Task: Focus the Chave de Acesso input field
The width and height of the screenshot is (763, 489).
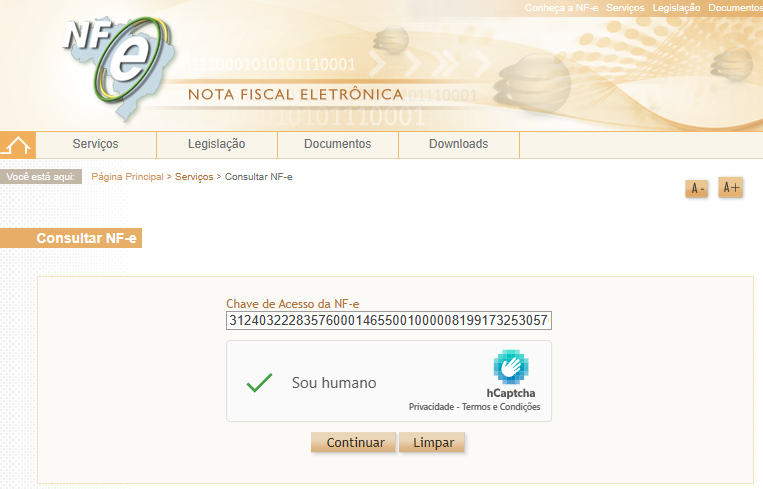Action: point(389,321)
